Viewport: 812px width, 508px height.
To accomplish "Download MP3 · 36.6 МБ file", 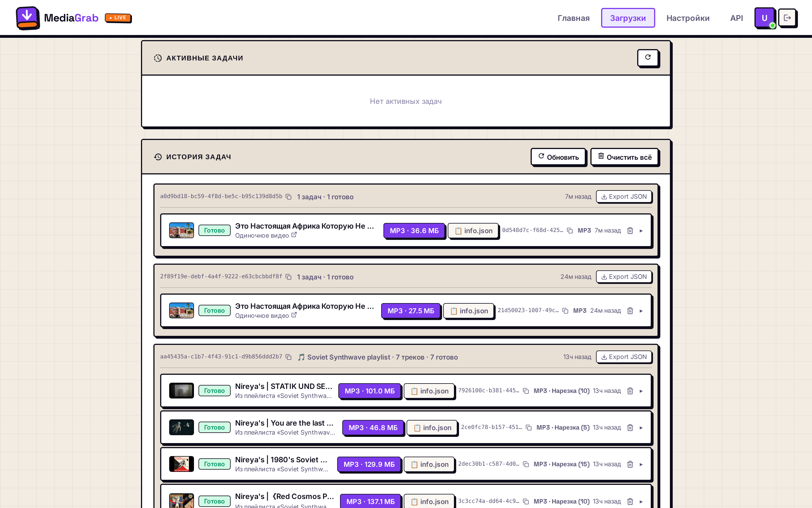I will 414,231.
